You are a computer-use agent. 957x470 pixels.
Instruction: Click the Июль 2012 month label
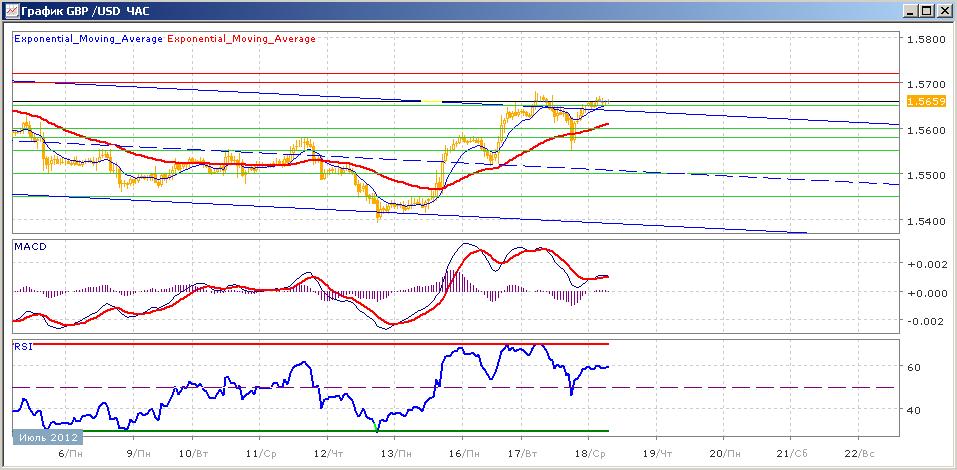click(x=48, y=437)
